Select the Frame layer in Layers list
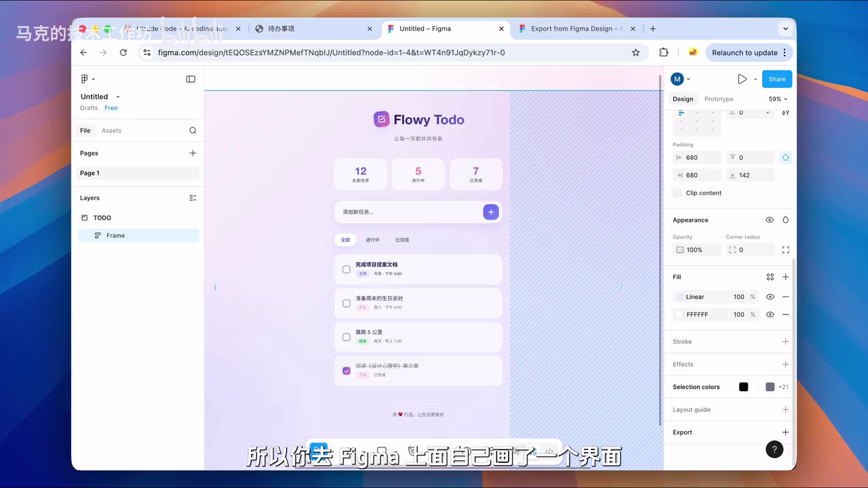 tap(115, 236)
